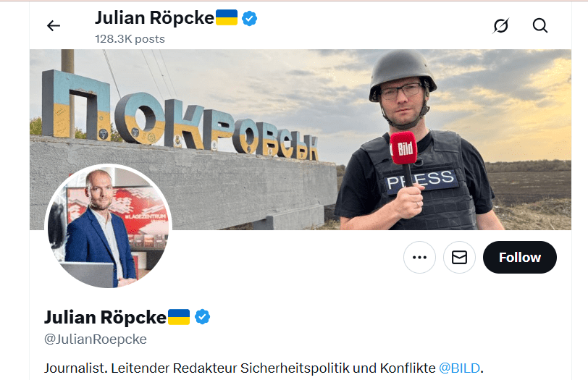Follow Julian Röpcke
This screenshot has height=380, width=588.
520,257
